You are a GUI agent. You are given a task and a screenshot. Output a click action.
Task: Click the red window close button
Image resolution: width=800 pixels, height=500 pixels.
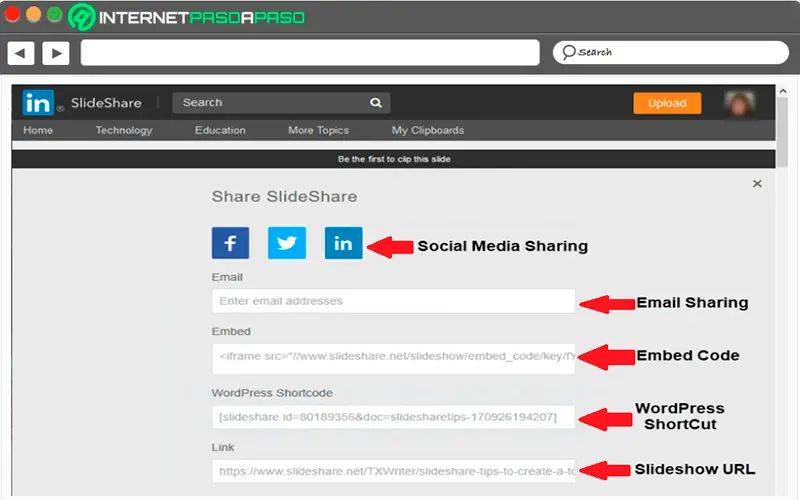[12, 14]
